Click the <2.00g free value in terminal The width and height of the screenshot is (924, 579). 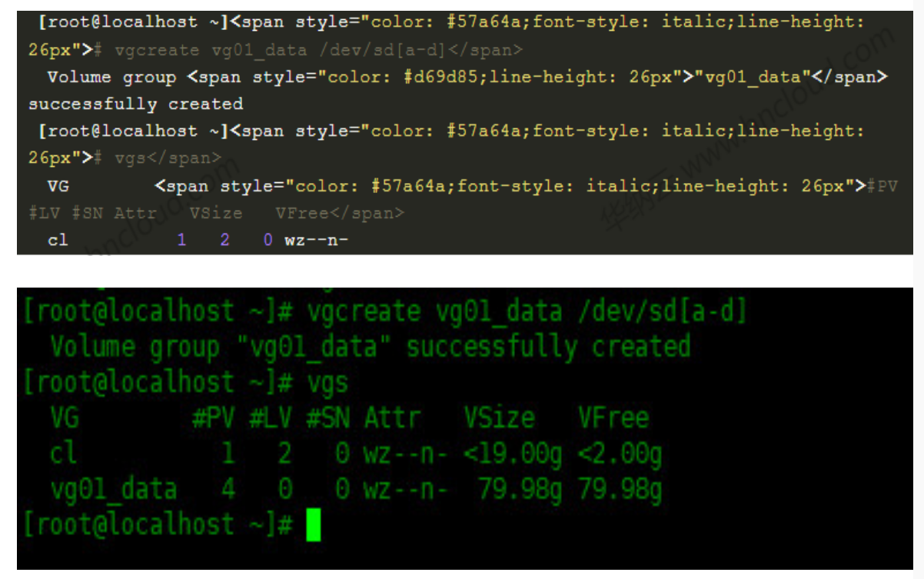[620, 454]
